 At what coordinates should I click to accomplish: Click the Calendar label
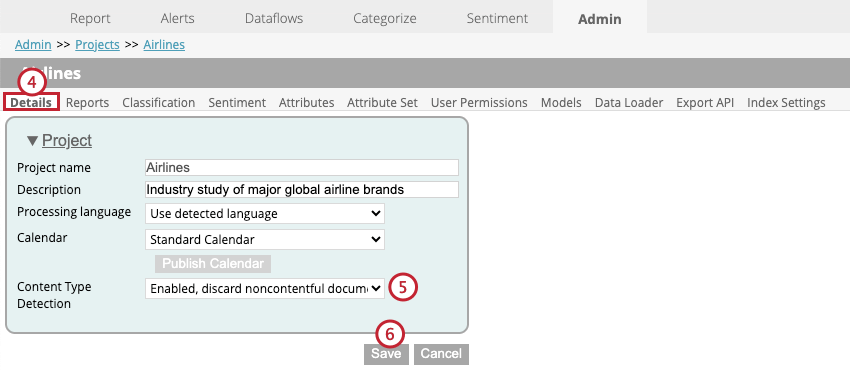pos(42,238)
